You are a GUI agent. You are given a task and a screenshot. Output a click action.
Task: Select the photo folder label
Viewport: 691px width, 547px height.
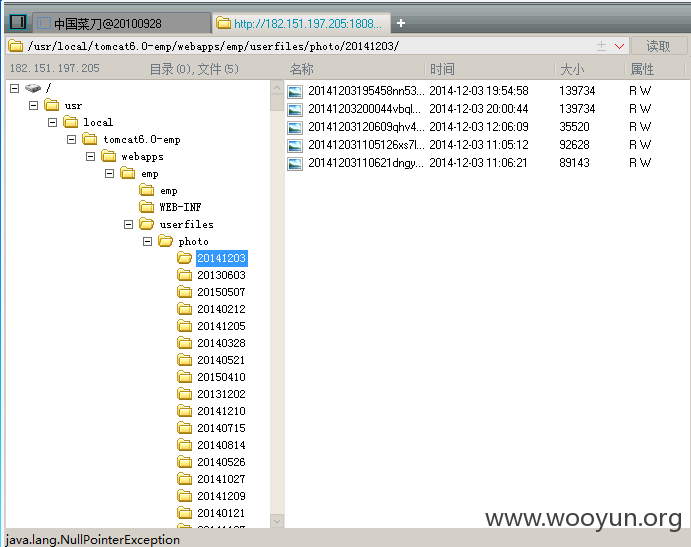click(x=193, y=242)
